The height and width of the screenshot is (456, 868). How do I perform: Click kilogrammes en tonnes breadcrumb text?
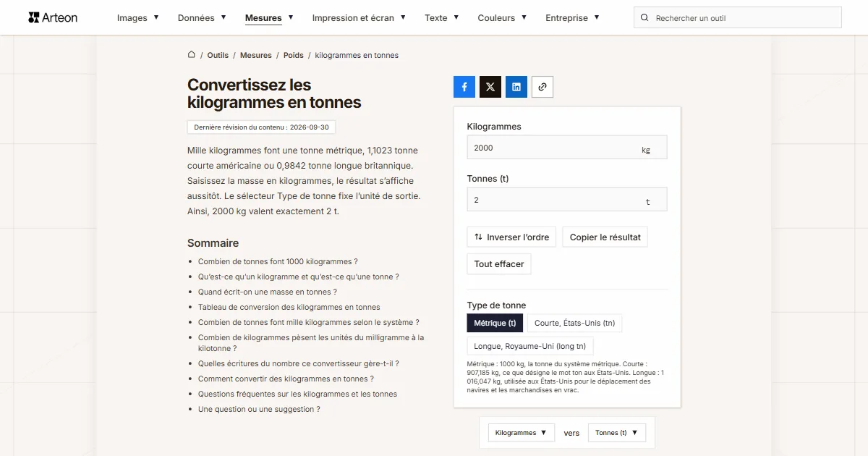(x=357, y=55)
